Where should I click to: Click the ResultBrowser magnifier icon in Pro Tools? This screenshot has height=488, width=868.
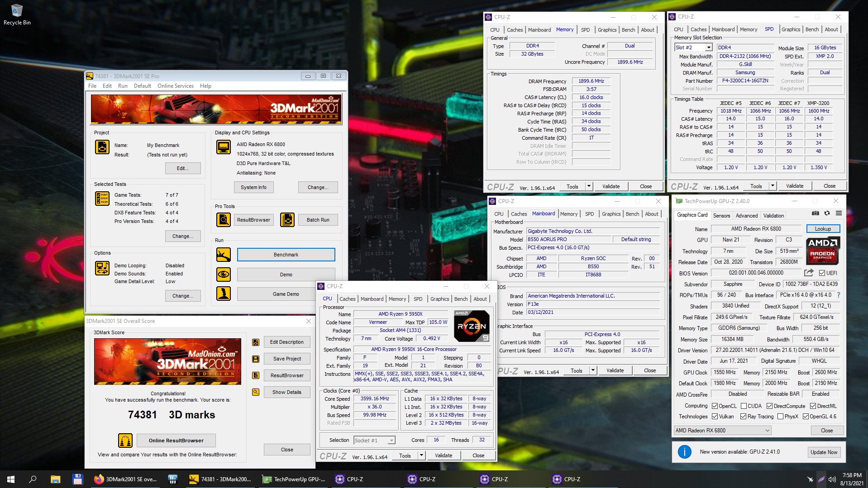pos(224,220)
